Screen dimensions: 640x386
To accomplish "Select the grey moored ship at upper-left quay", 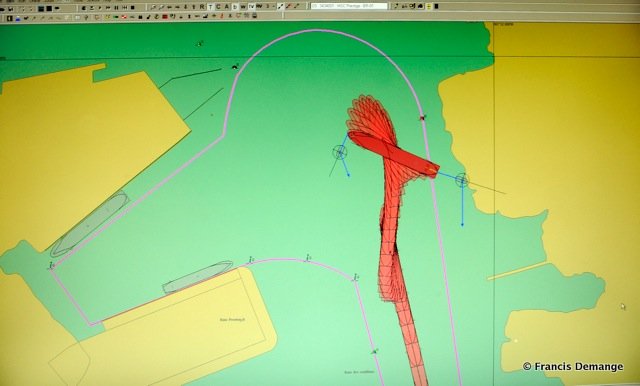I will [x=90, y=224].
